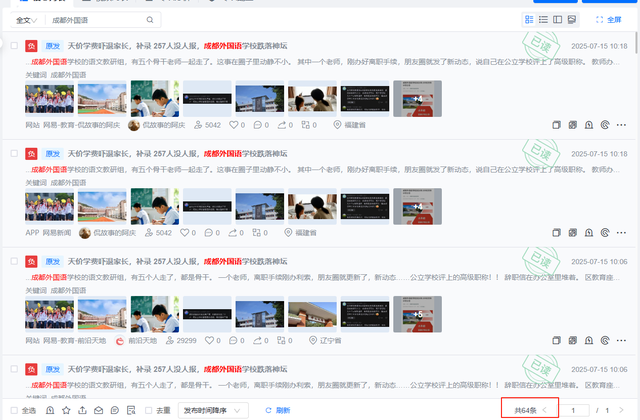Click the 刷新 refresh button
The width and height of the screenshot is (640, 420).
[x=278, y=410]
